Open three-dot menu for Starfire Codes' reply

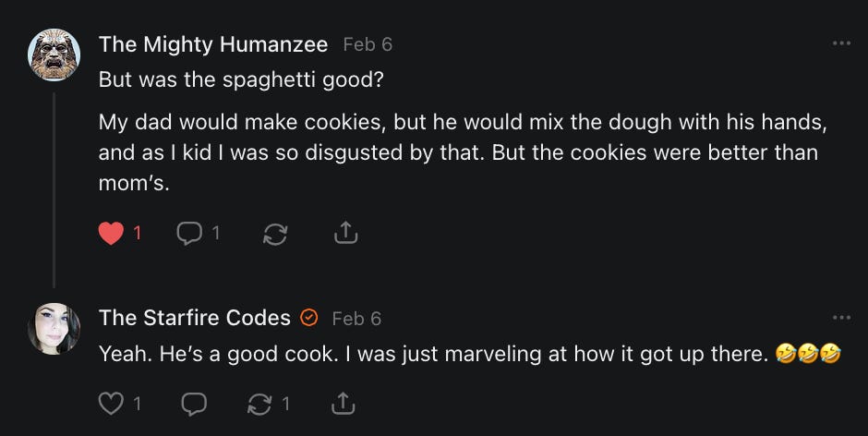click(x=840, y=317)
